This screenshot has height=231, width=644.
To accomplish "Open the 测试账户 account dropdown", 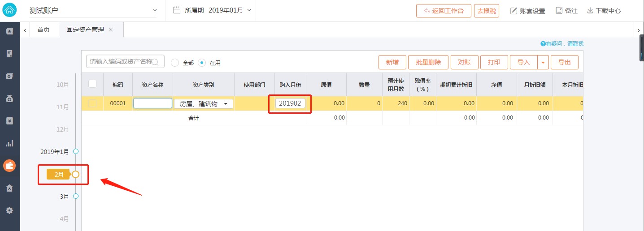I will pyautogui.click(x=93, y=10).
